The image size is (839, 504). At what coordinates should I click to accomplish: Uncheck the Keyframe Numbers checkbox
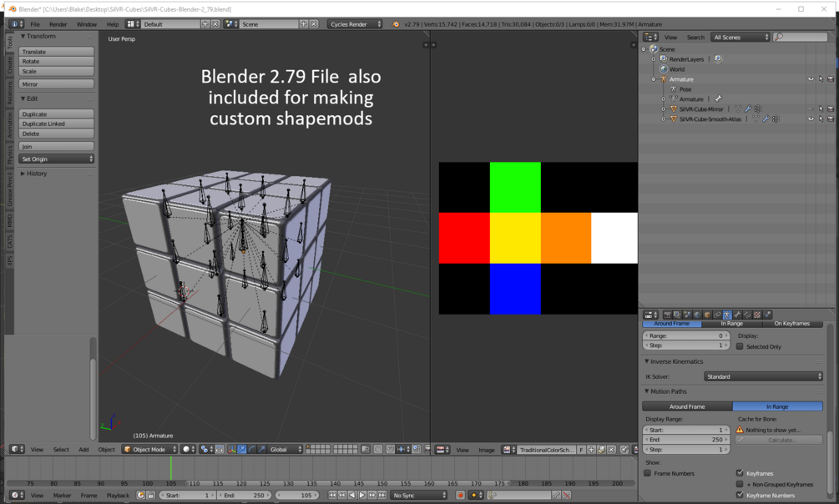tap(740, 495)
